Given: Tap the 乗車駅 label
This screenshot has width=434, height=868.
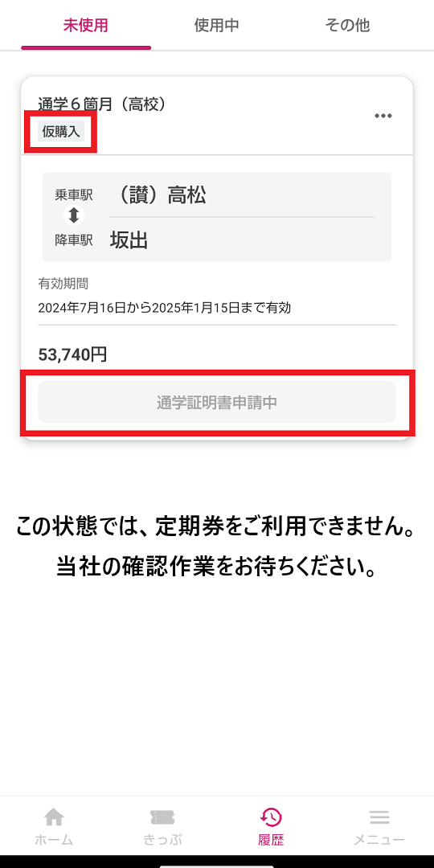Looking at the screenshot, I should 74,194.
